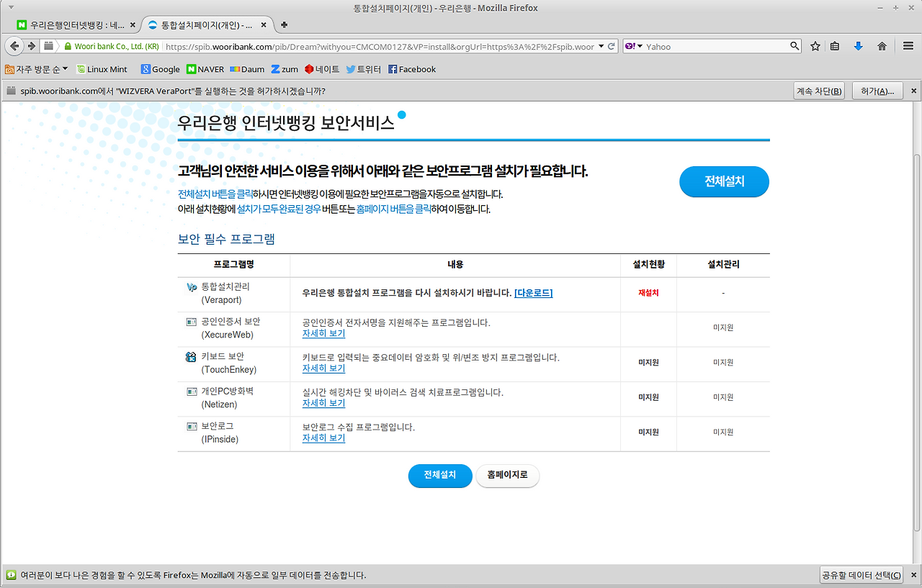922x588 pixels.
Task: Open the URL history dropdown arrow
Action: point(601,46)
